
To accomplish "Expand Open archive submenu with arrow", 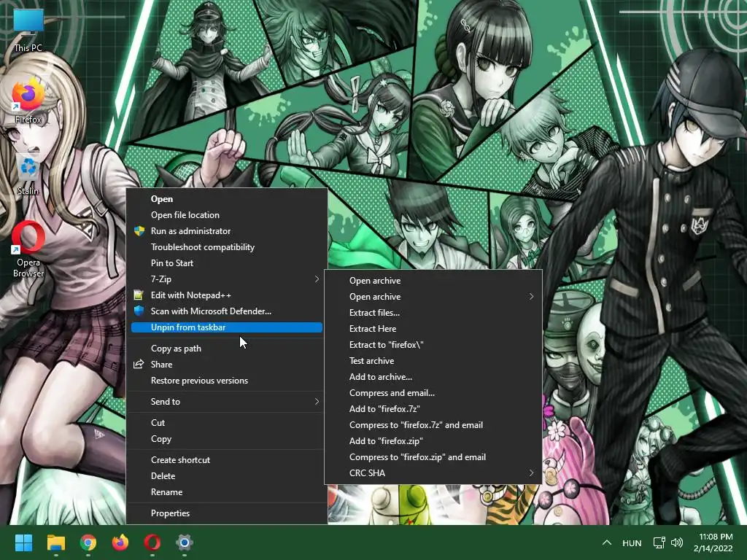I will [433, 297].
